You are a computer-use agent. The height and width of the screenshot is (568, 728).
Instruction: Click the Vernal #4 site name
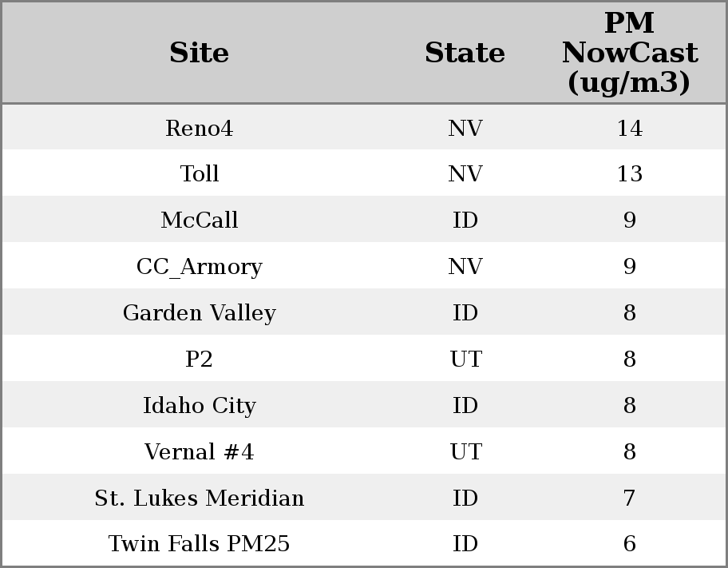click(199, 451)
